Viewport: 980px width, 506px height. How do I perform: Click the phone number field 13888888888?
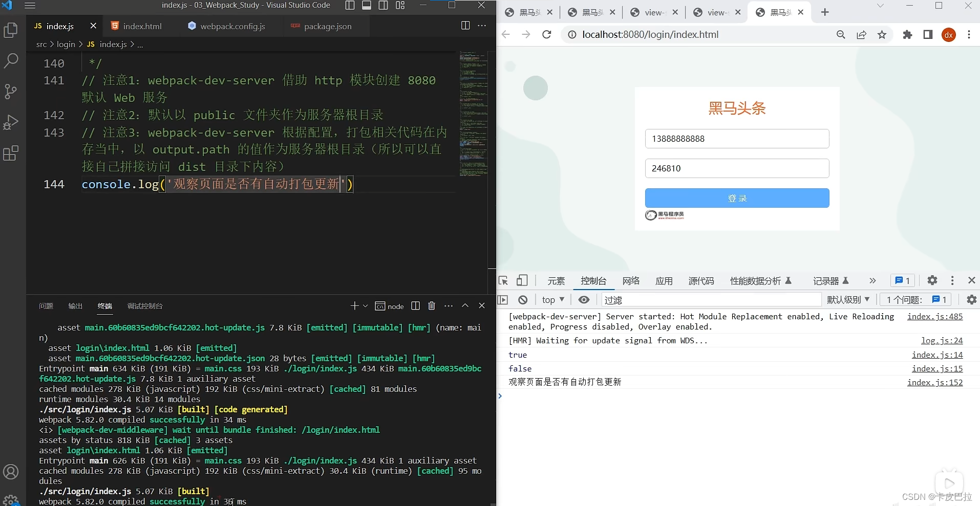(x=737, y=139)
